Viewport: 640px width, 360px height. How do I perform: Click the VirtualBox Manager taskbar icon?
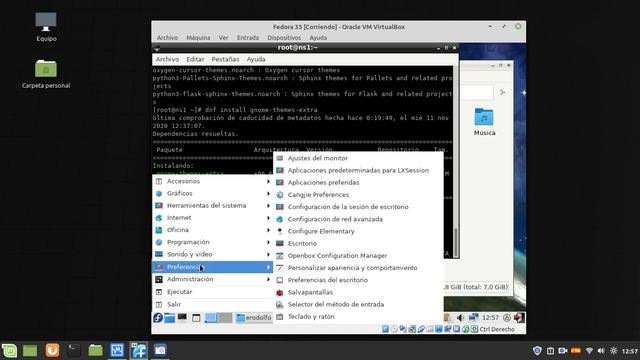point(117,350)
